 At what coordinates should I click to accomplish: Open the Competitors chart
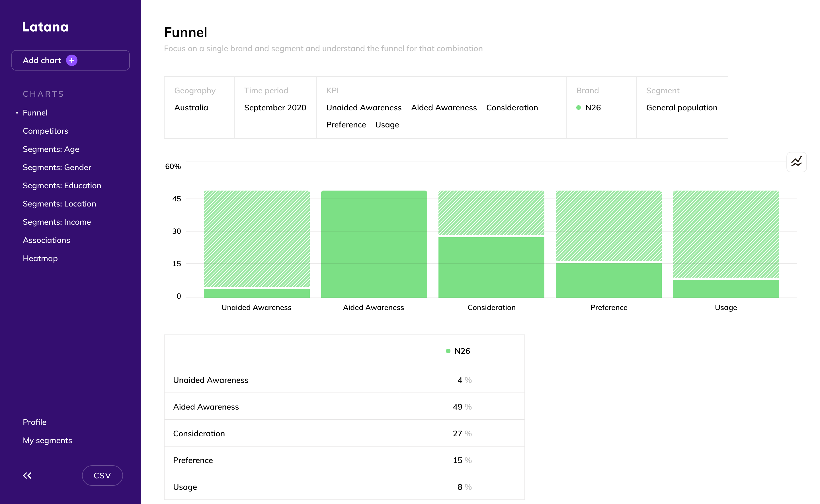pos(45,131)
